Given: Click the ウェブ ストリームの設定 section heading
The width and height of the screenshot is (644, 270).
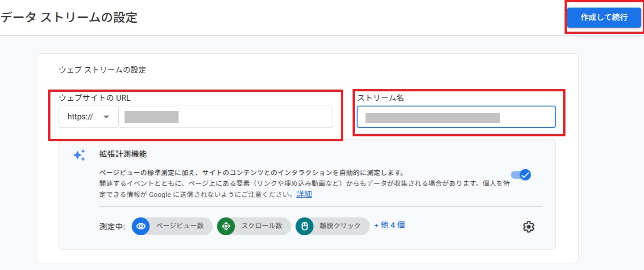Looking at the screenshot, I should pyautogui.click(x=102, y=70).
